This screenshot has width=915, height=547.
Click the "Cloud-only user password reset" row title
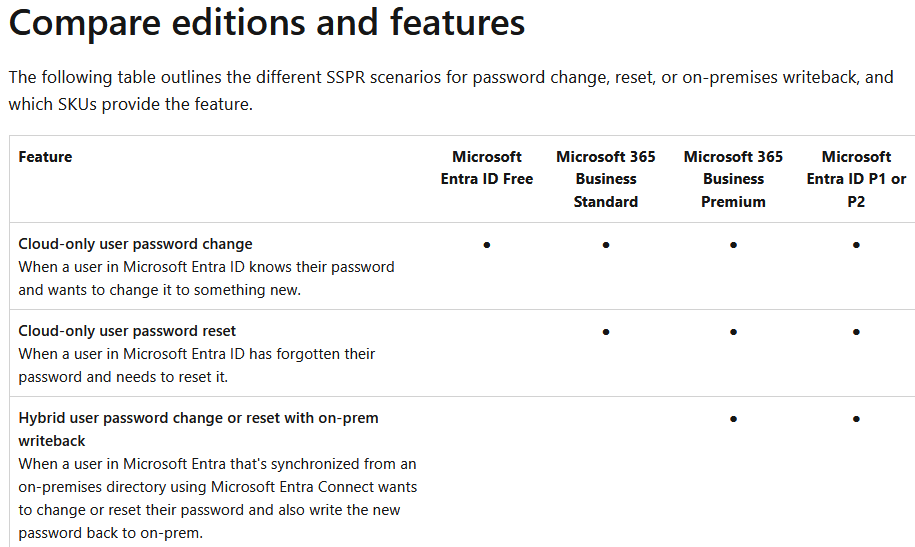coord(127,331)
